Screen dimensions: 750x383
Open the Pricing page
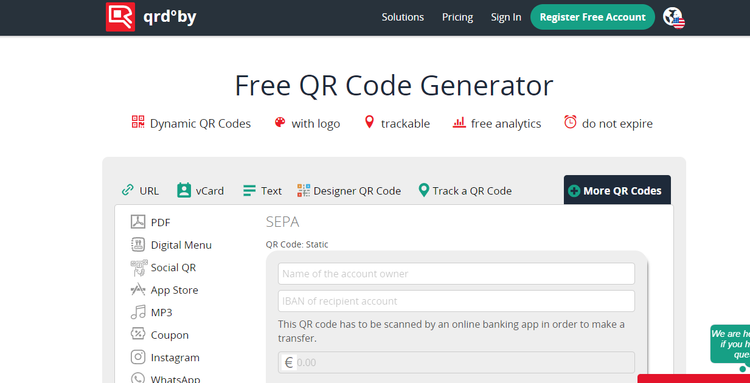pyautogui.click(x=457, y=17)
